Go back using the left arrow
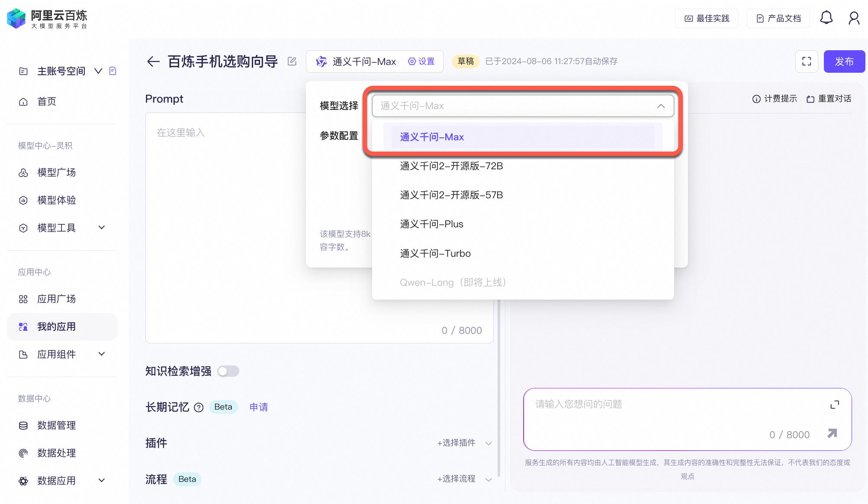Screen dimensions: 868x504 pos(153,61)
